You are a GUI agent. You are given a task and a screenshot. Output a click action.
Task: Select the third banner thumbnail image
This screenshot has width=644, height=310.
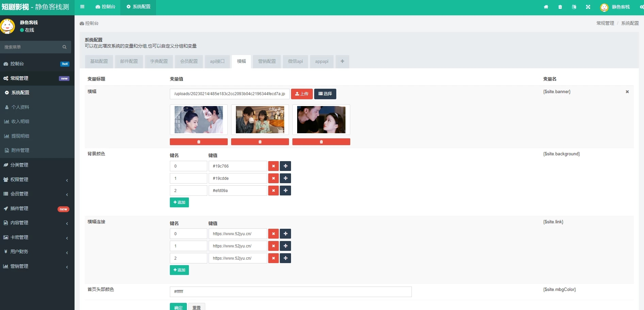coord(321,120)
